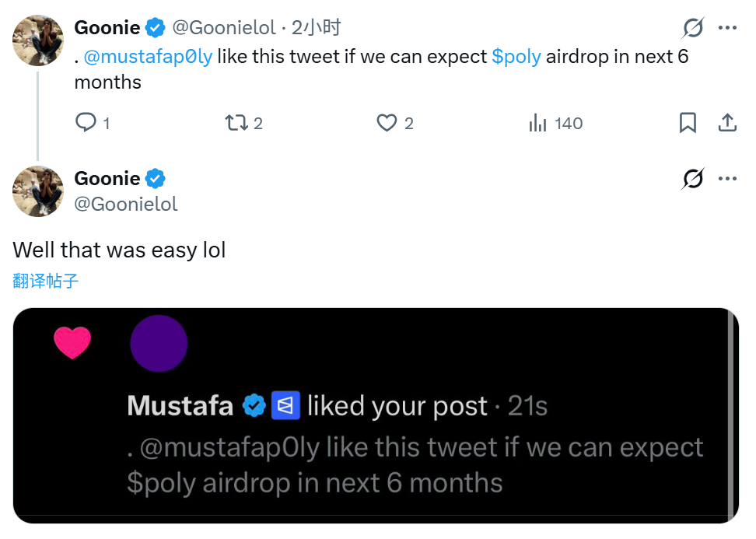Share the first tweet via share icon
The height and width of the screenshot is (539, 756).
(x=727, y=123)
